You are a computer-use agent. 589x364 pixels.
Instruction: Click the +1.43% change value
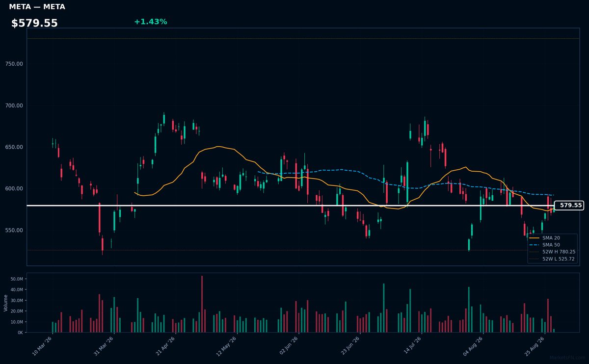pos(150,22)
